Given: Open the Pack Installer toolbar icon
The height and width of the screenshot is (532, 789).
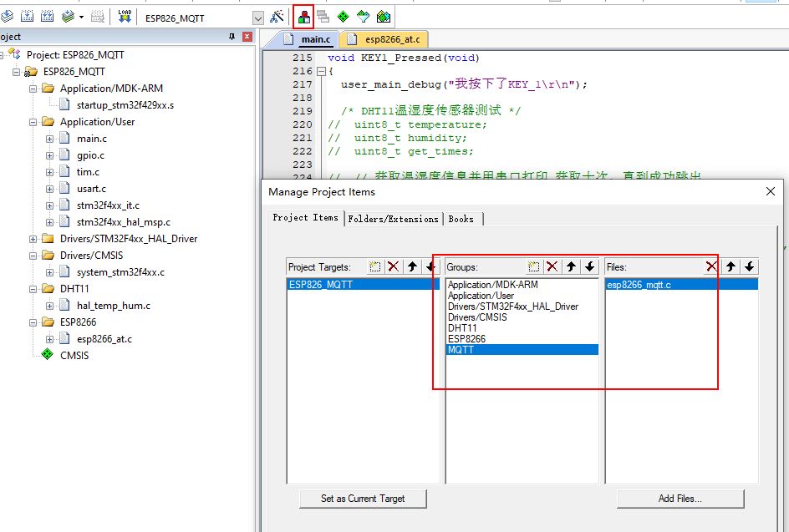Looking at the screenshot, I should point(384,17).
